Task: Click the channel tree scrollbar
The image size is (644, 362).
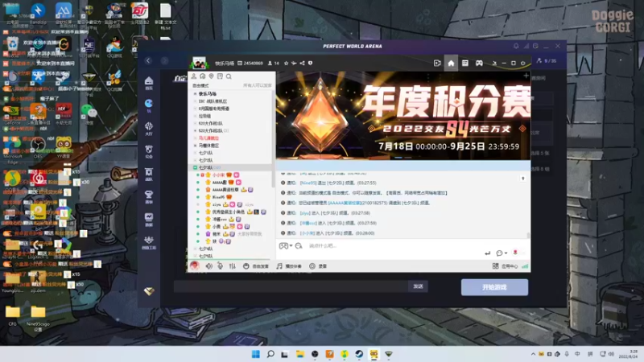Action: click(x=273, y=138)
